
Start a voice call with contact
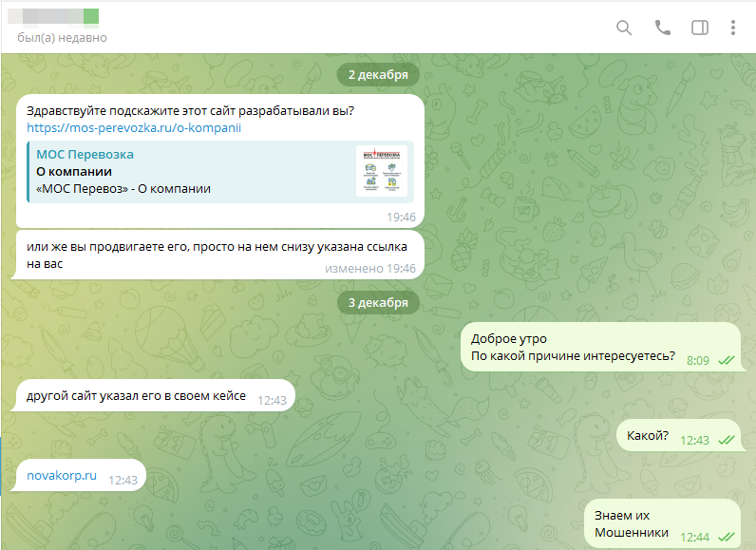tap(662, 28)
